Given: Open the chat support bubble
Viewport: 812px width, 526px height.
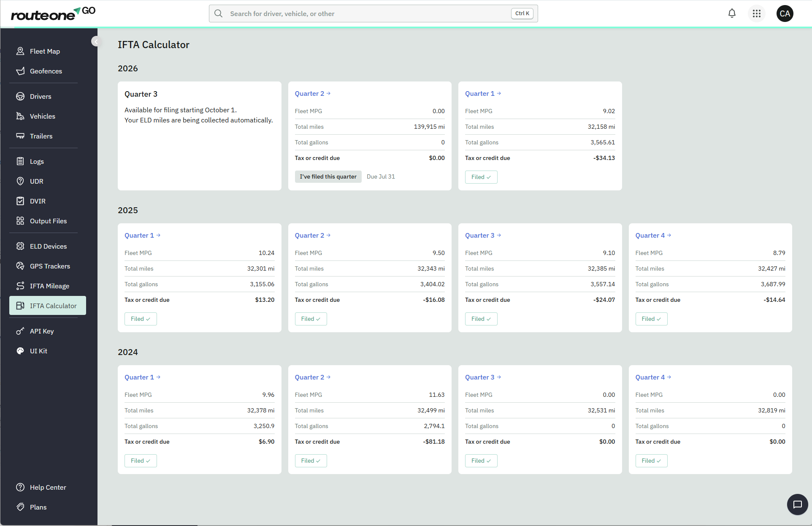Looking at the screenshot, I should pyautogui.click(x=798, y=504).
